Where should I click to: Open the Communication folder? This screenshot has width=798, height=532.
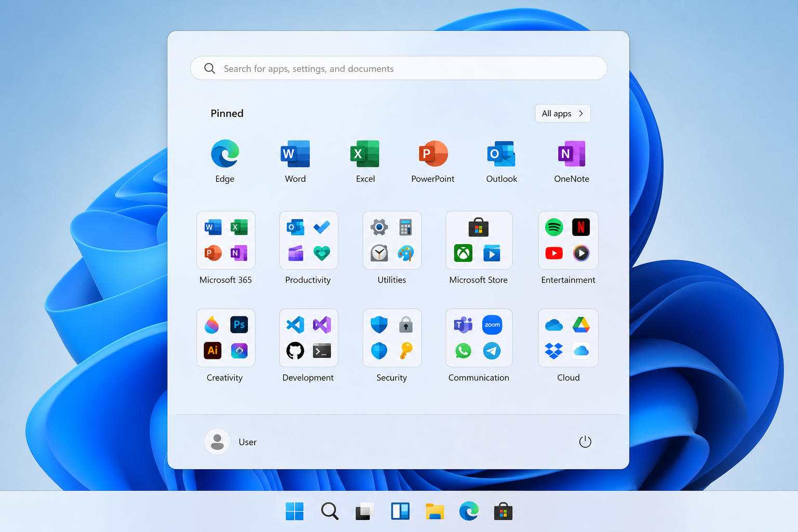(x=479, y=338)
